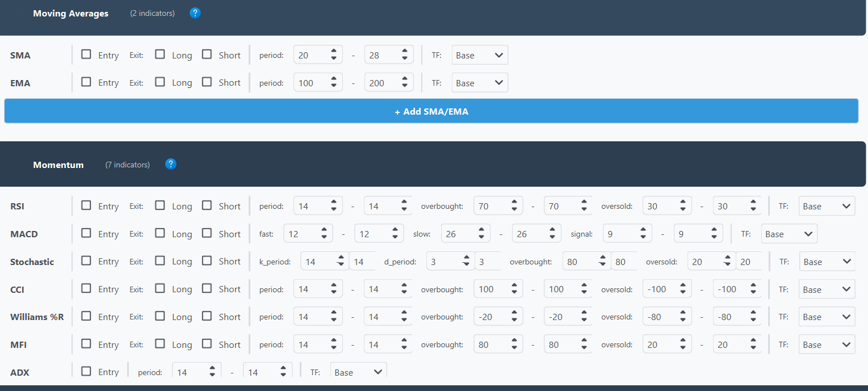Viewport: 868px width, 391px height.
Task: Enable the ADX Entry checkbox
Action: point(86,372)
